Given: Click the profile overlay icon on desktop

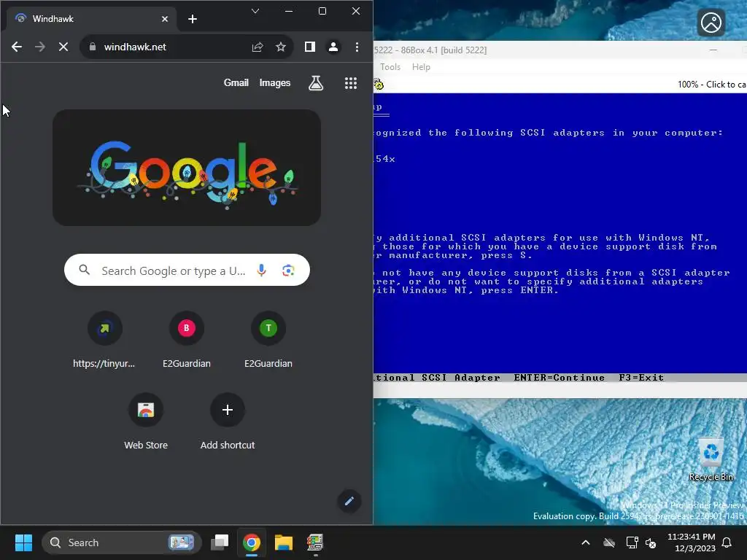Looking at the screenshot, I should point(711,23).
